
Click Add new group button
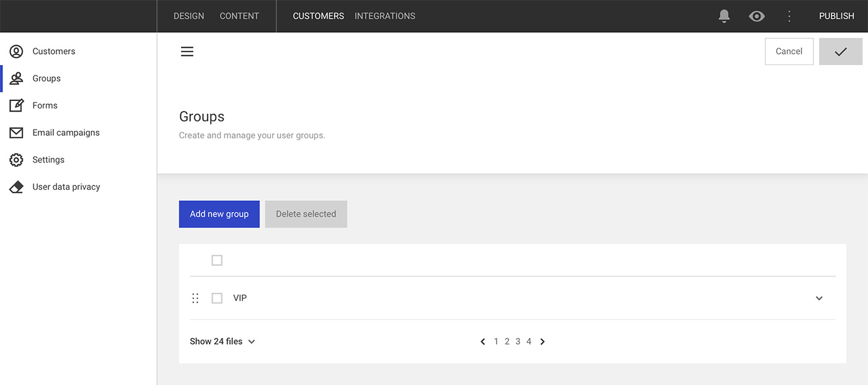[219, 214]
